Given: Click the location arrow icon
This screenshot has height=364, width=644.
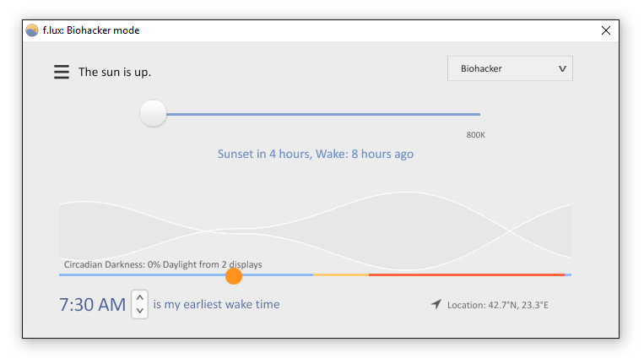Looking at the screenshot, I should pos(436,304).
